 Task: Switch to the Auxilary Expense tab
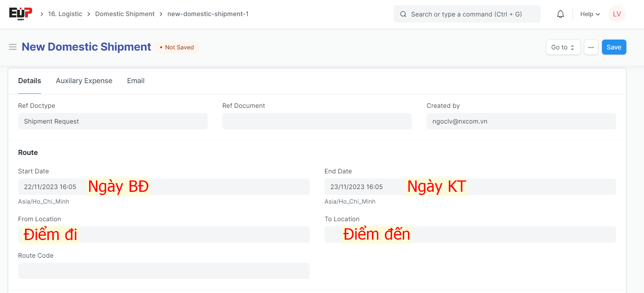coord(84,81)
